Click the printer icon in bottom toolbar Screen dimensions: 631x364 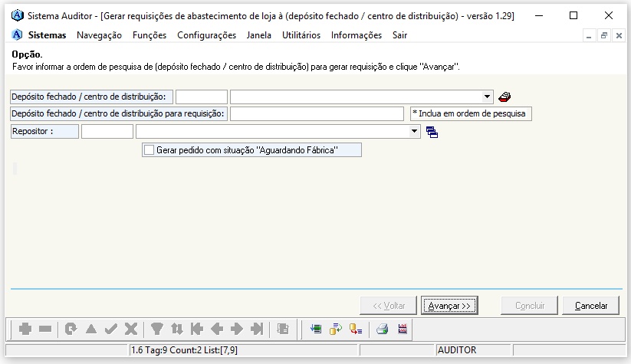pos(382,329)
